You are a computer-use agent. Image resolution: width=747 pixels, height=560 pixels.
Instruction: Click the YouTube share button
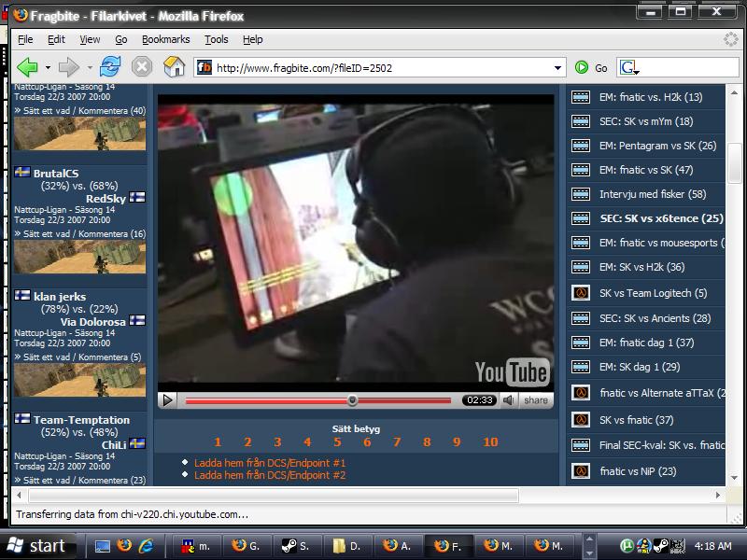(536, 400)
